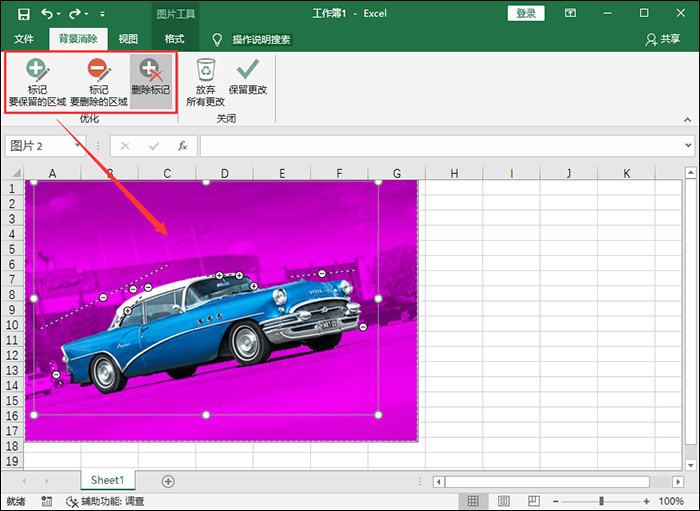Click vertical scrollbar down arrow
The width and height of the screenshot is (700, 511).
point(691,465)
